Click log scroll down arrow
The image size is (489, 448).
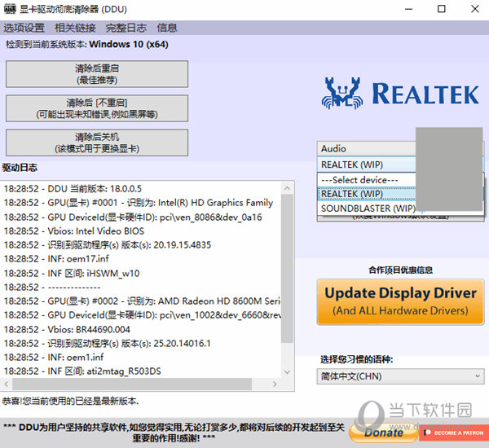point(287,372)
